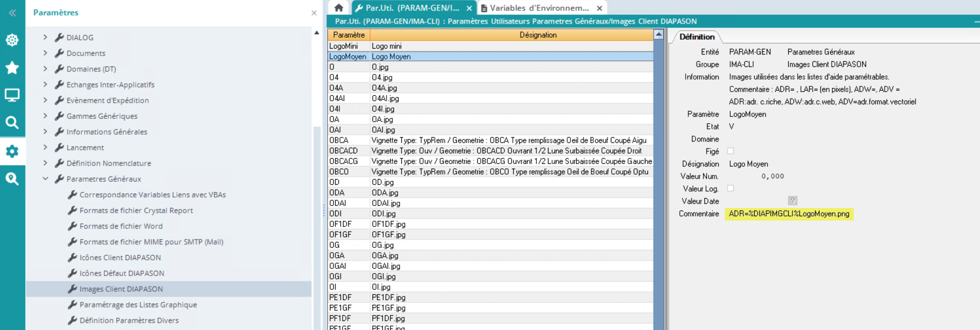This screenshot has width=980, height=330.
Task: Click the parameter list scroll up arrow
Action: [658, 35]
